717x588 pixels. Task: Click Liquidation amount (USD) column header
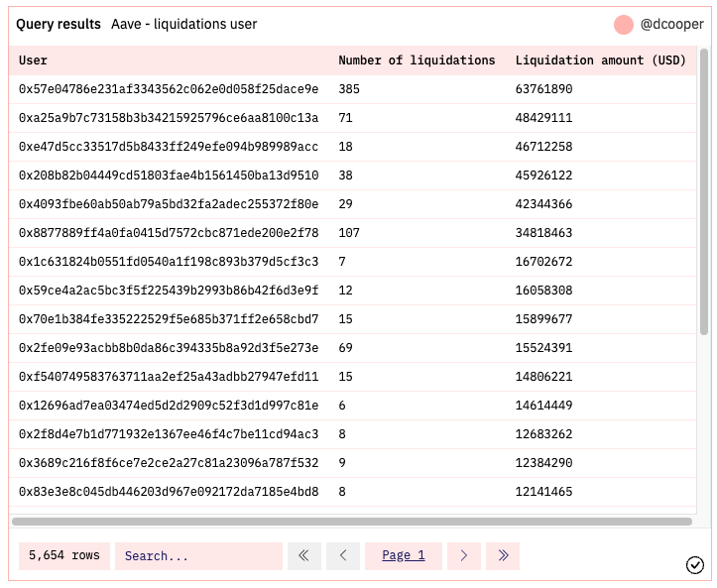pos(600,60)
